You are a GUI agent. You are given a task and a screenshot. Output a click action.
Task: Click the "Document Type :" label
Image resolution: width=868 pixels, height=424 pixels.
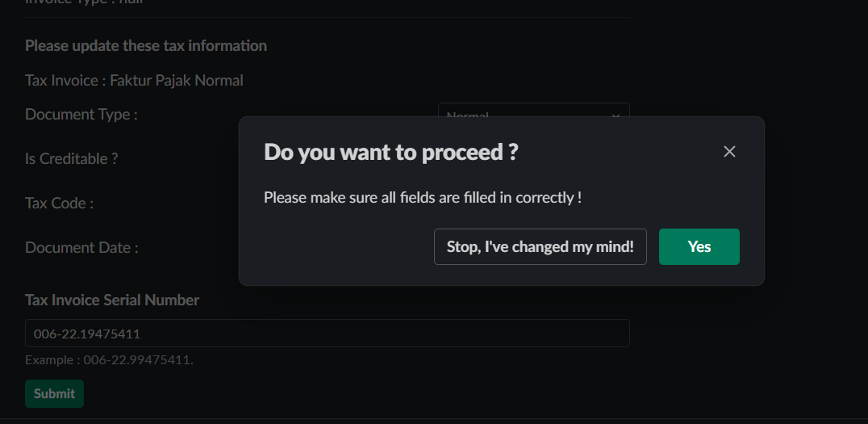[81, 115]
